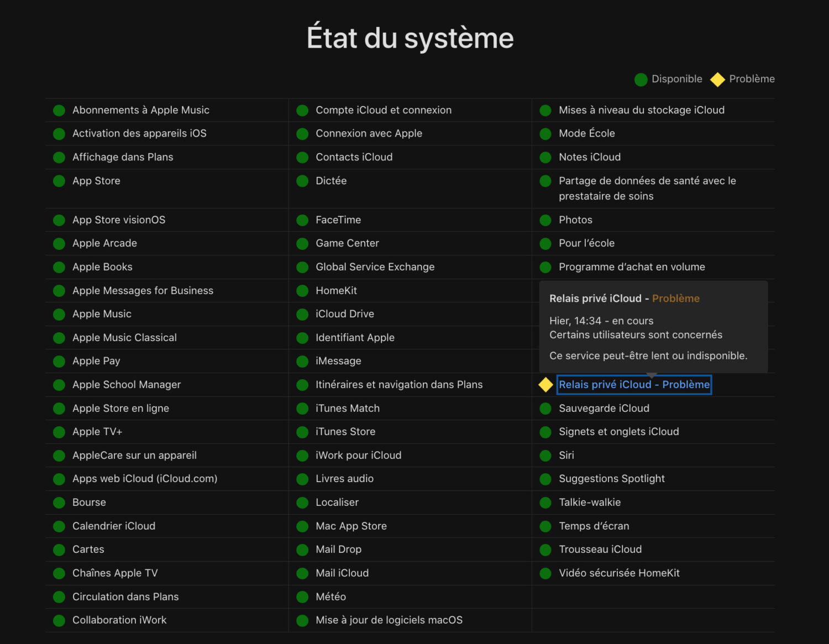This screenshot has width=829, height=644.
Task: Click the green status dot beside Apple Pay
Action: (59, 362)
